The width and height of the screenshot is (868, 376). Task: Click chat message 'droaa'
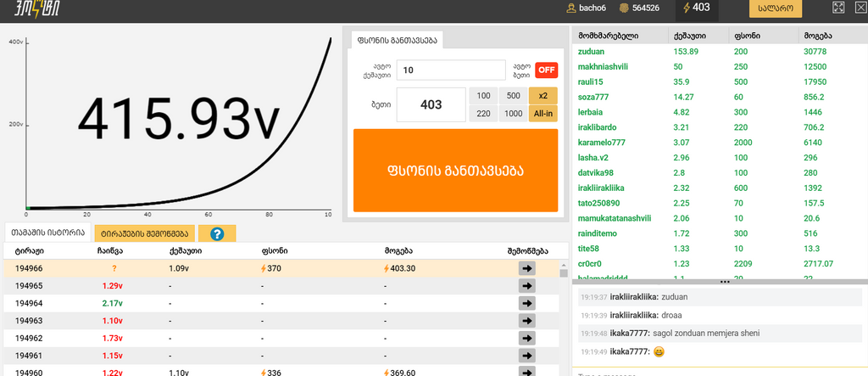click(x=671, y=315)
